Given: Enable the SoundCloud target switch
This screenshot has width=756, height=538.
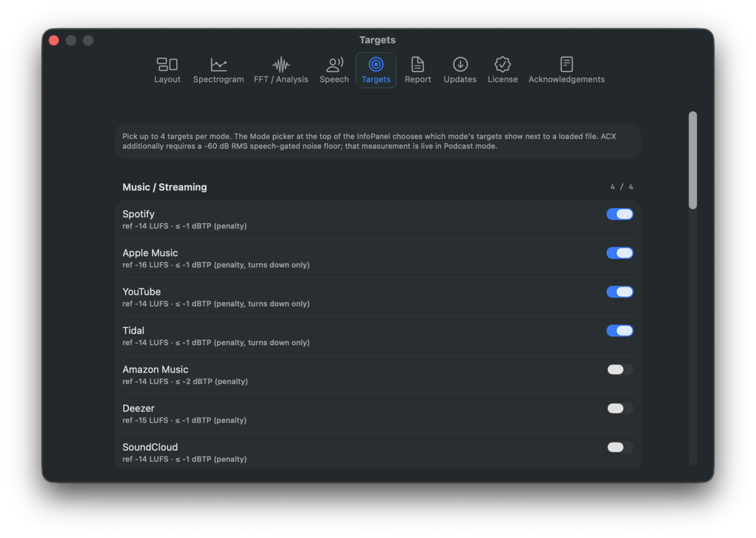Looking at the screenshot, I should tap(619, 447).
